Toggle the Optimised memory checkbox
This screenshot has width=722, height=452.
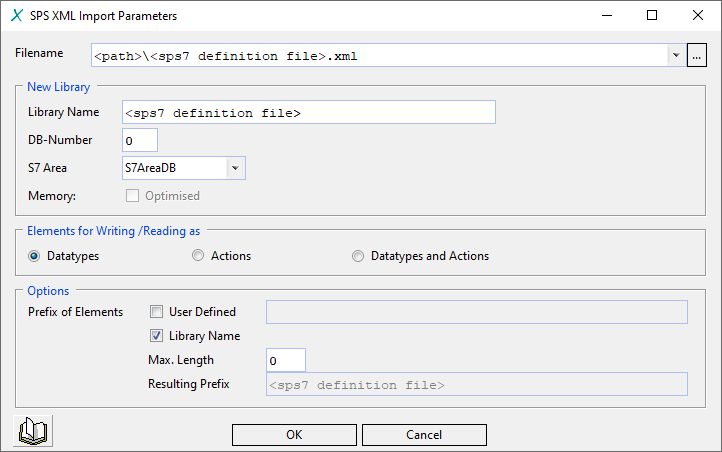tap(132, 196)
